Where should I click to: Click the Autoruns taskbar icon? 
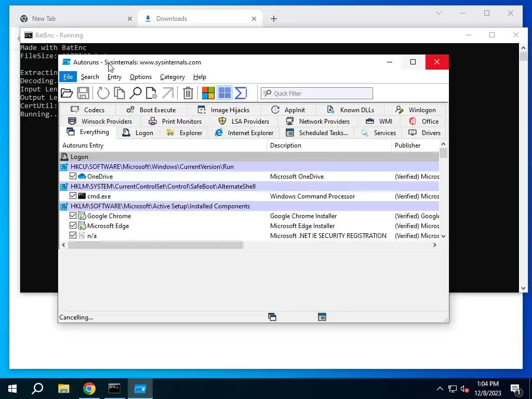point(140,389)
